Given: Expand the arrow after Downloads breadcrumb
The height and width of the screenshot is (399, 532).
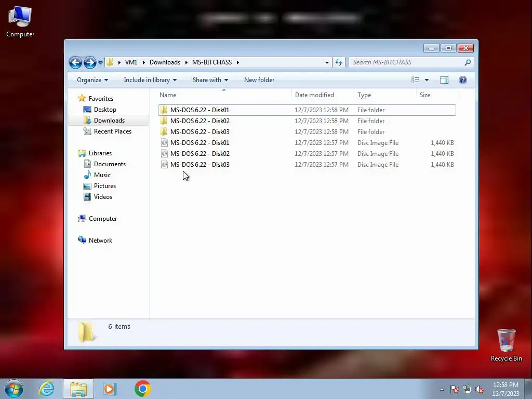Looking at the screenshot, I should pos(187,62).
